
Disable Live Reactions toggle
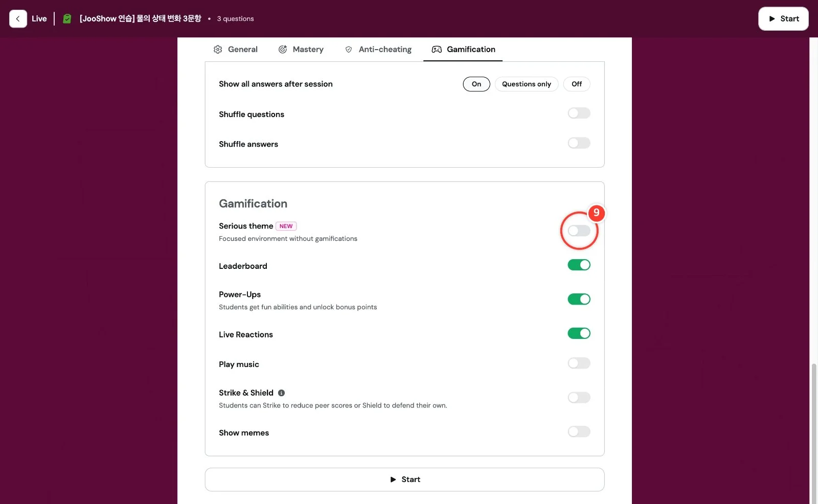click(x=579, y=333)
